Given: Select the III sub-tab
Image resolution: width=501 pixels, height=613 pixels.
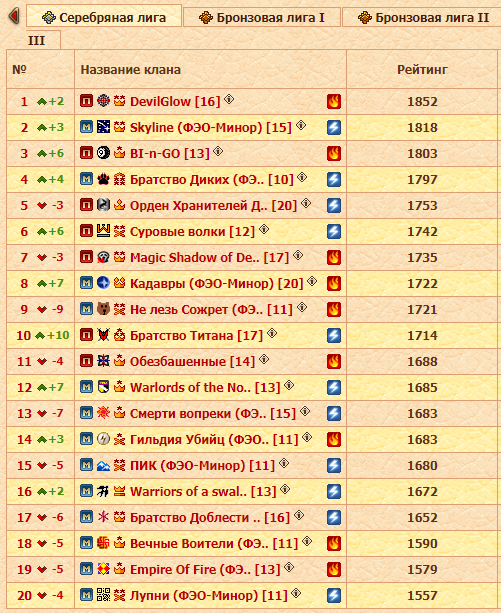Looking at the screenshot, I should coord(36,40).
